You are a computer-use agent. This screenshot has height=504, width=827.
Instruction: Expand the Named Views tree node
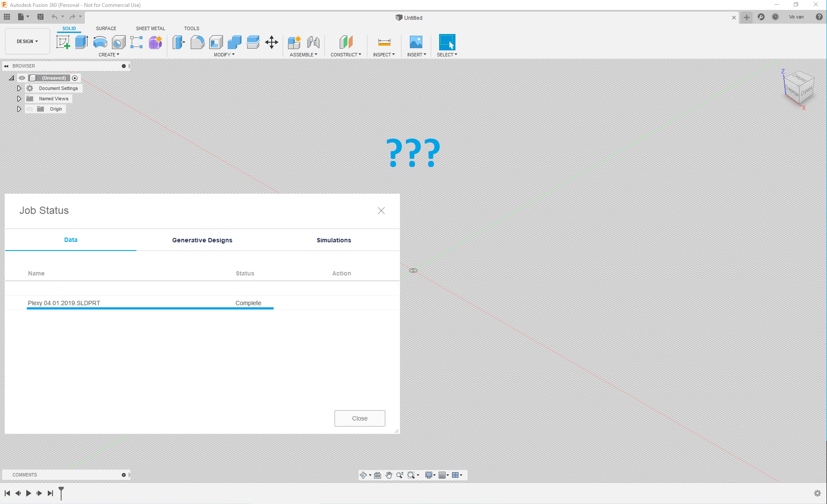tap(19, 99)
